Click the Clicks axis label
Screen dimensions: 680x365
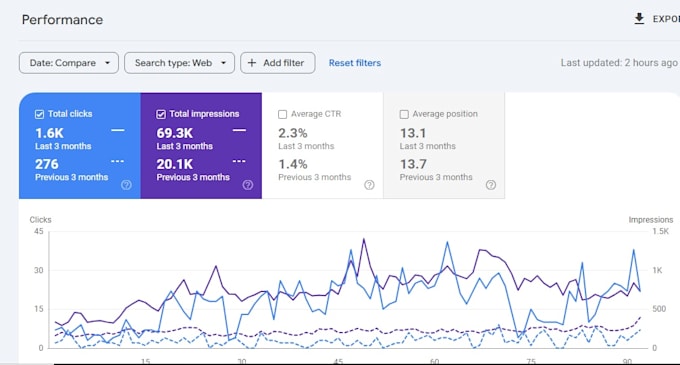[40, 220]
